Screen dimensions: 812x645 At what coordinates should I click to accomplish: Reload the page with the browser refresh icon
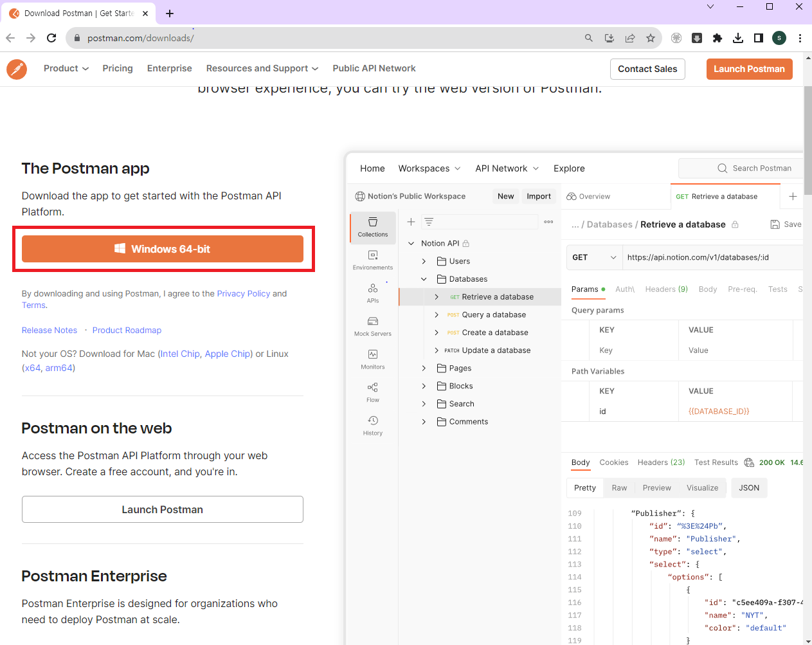[51, 38]
